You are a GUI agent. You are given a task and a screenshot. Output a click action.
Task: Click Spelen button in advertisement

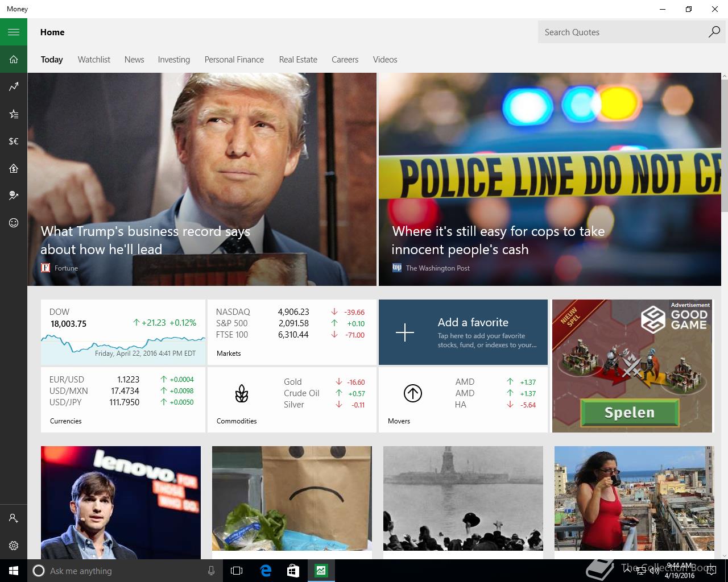click(x=630, y=413)
